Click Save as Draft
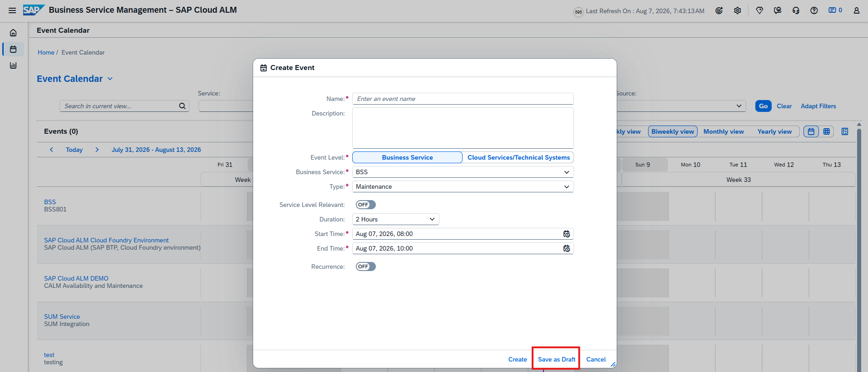 point(556,359)
